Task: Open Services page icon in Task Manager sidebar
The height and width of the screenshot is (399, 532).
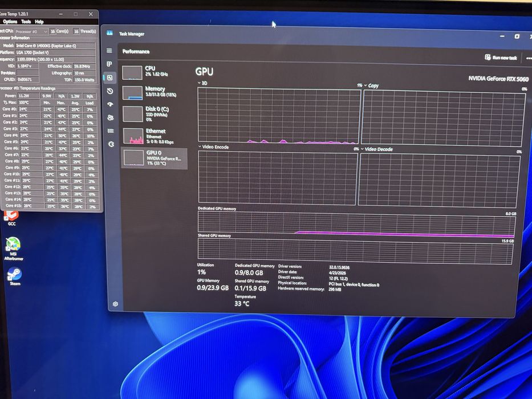Action: click(111, 144)
